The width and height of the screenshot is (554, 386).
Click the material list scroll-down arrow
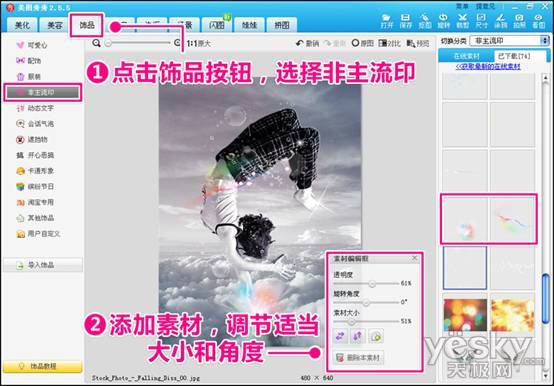(x=546, y=376)
